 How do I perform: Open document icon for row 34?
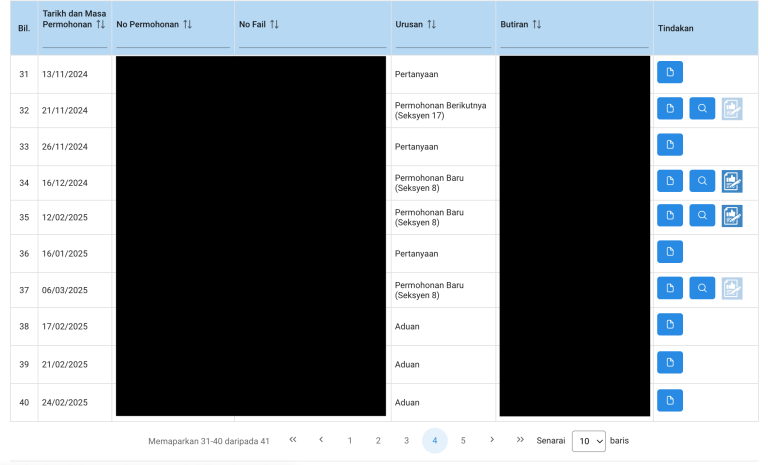[x=670, y=181]
